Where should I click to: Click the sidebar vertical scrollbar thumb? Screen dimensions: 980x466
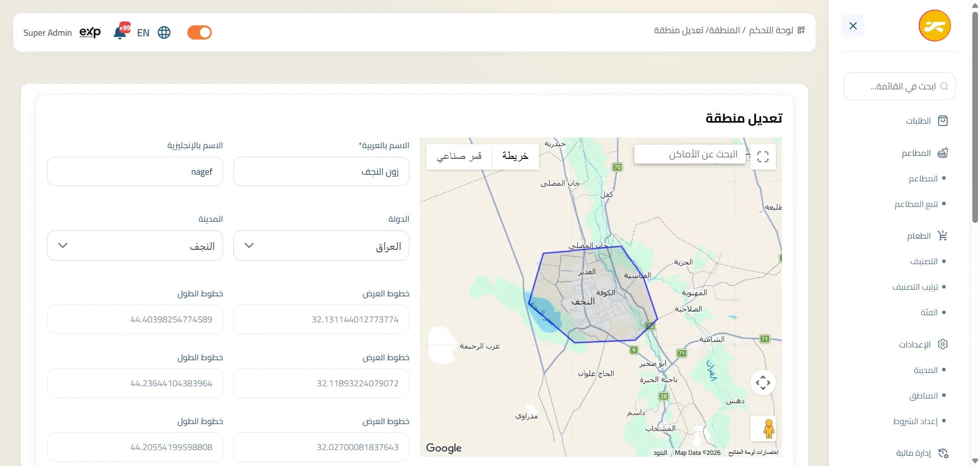click(975, 118)
